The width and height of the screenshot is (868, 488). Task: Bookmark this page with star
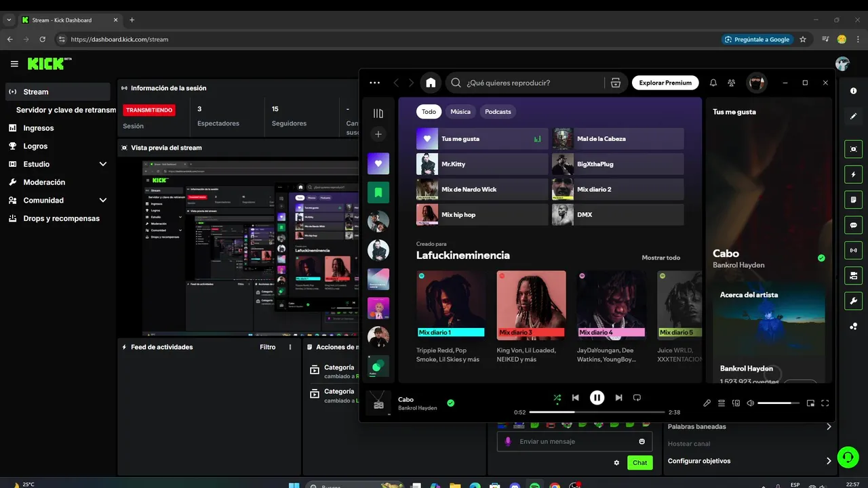click(803, 39)
